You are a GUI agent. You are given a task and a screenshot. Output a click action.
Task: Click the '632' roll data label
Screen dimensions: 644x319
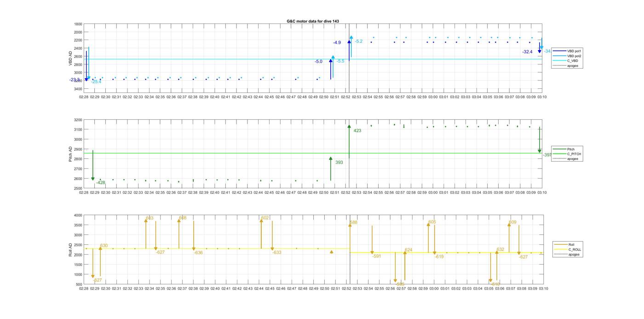coord(500,249)
